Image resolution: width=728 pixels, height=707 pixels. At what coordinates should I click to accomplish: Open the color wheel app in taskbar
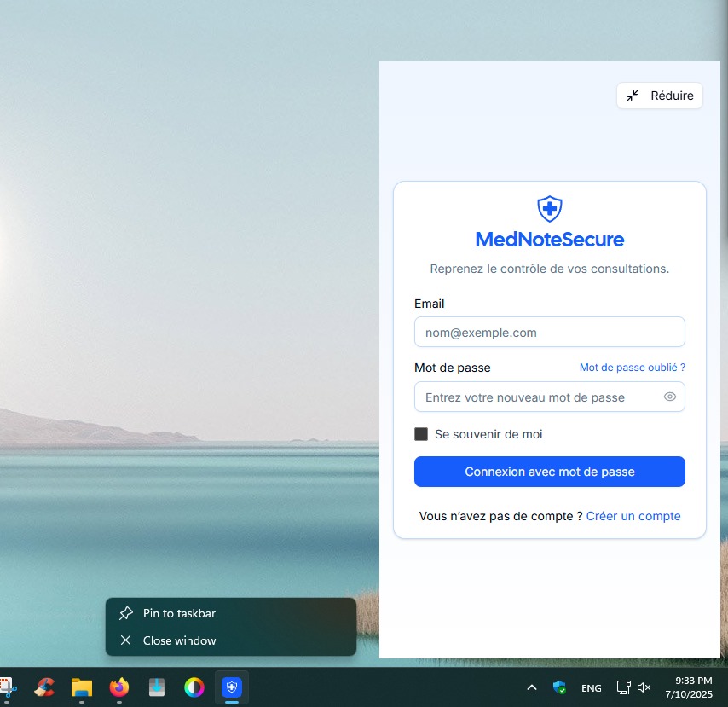pyautogui.click(x=194, y=687)
